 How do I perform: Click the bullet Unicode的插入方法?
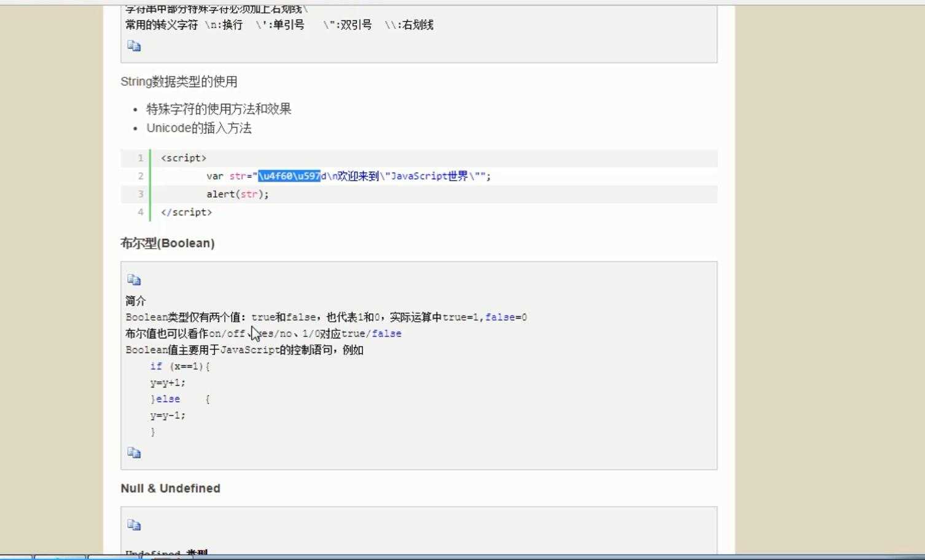tap(199, 128)
